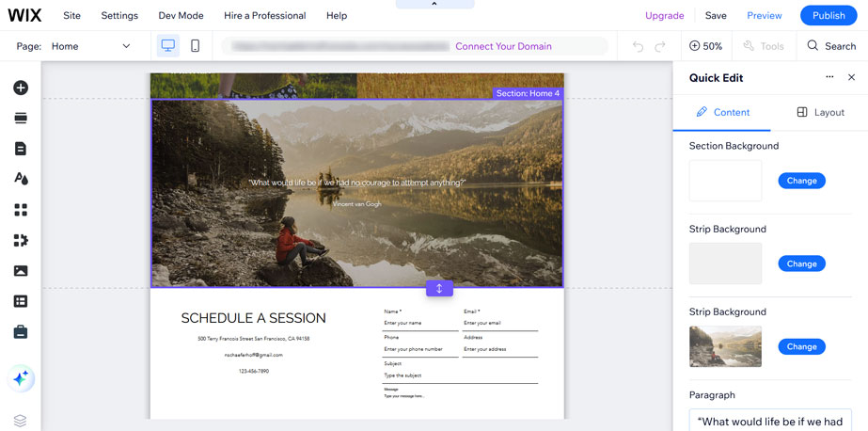Open Hire a Professional menu

(x=264, y=15)
